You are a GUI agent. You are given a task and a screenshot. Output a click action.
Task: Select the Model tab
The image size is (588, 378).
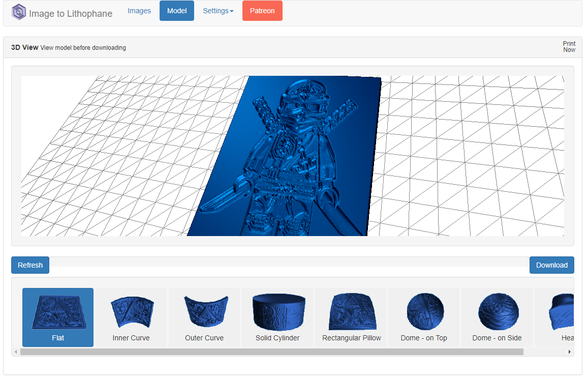tap(177, 11)
